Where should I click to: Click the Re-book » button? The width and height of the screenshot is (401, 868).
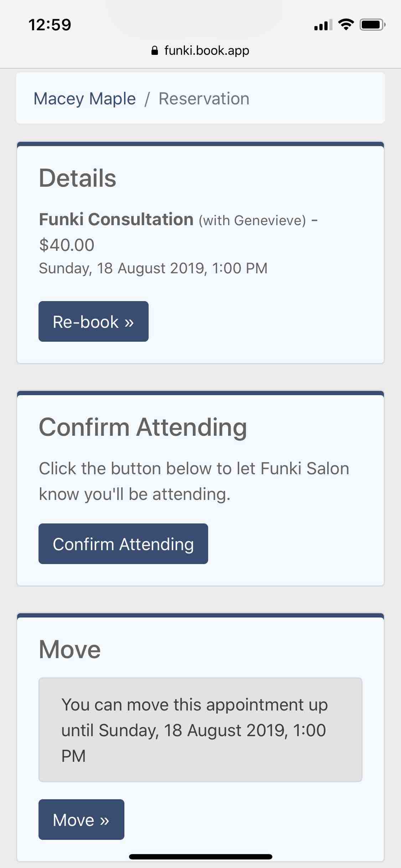click(93, 321)
